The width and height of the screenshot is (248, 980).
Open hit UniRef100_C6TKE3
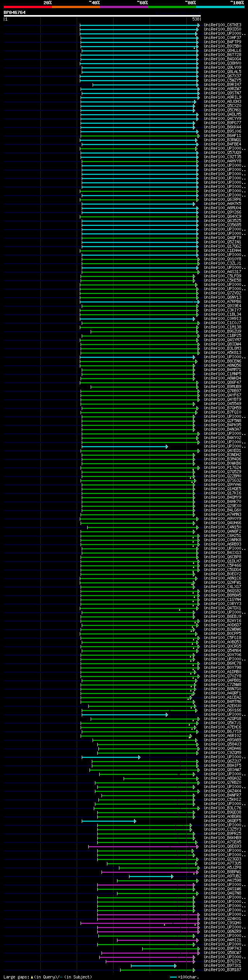point(222,25)
